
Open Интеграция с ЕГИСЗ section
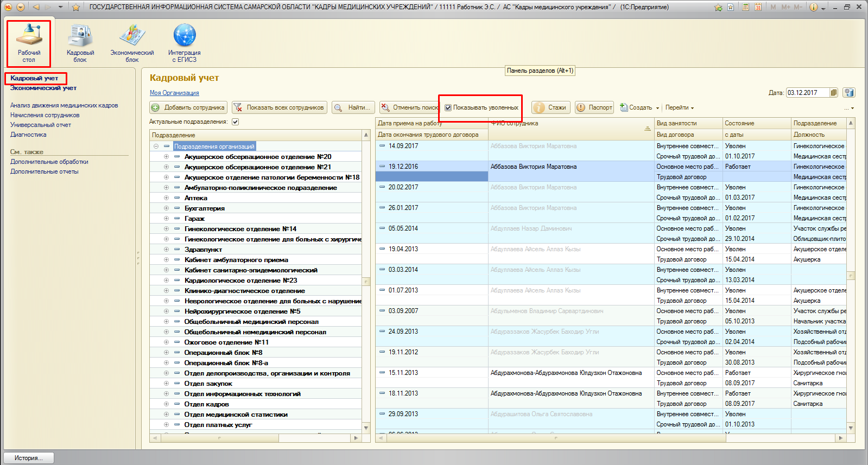point(185,42)
